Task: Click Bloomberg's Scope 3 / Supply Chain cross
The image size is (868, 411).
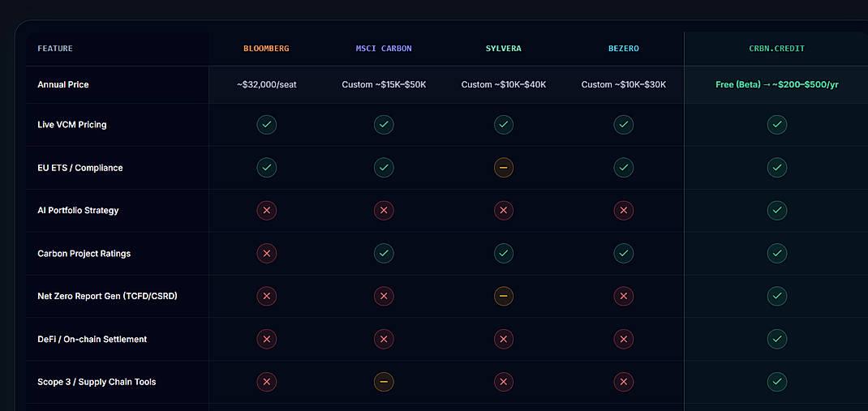Action: 266,382
